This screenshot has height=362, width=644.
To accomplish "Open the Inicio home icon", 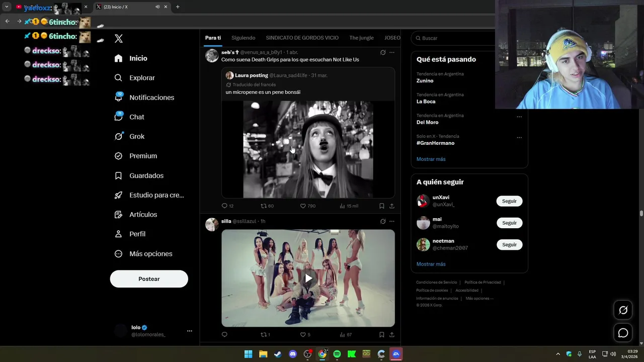I will coord(118,58).
